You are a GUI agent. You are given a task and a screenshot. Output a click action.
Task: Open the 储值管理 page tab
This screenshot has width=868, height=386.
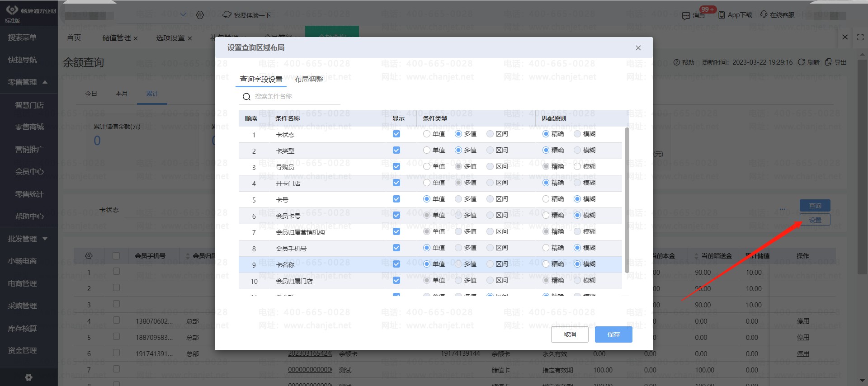tap(116, 38)
